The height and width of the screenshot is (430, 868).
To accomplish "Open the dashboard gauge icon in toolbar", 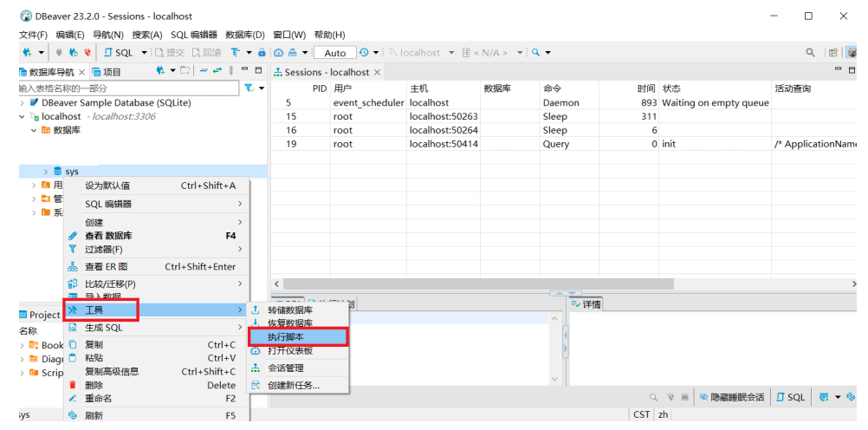I will [278, 53].
